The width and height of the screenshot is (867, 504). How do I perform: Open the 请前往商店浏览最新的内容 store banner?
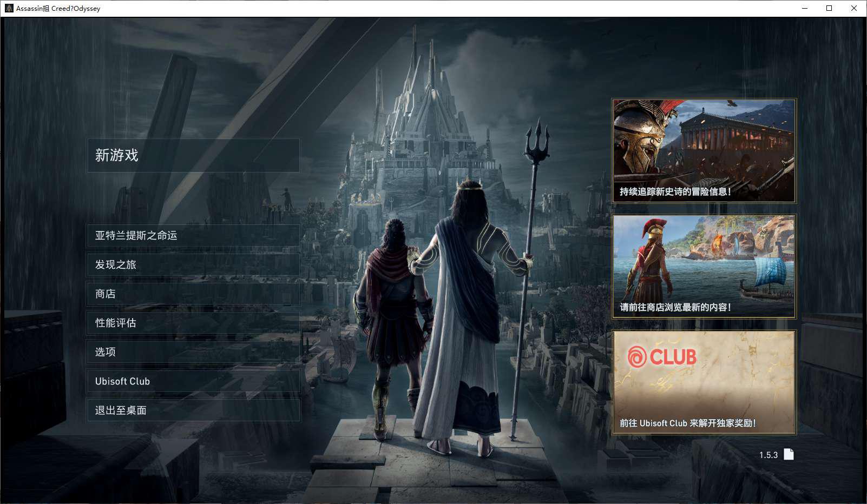click(704, 267)
